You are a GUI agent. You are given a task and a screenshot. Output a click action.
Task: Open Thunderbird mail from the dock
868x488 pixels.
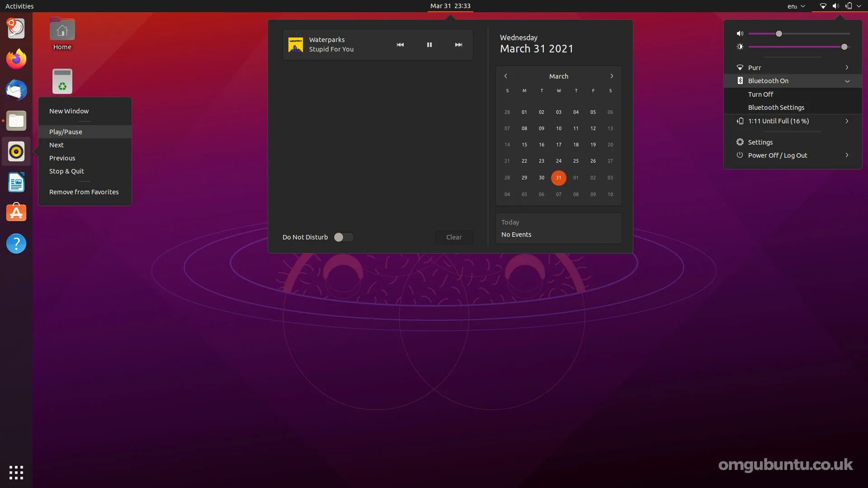click(x=16, y=90)
